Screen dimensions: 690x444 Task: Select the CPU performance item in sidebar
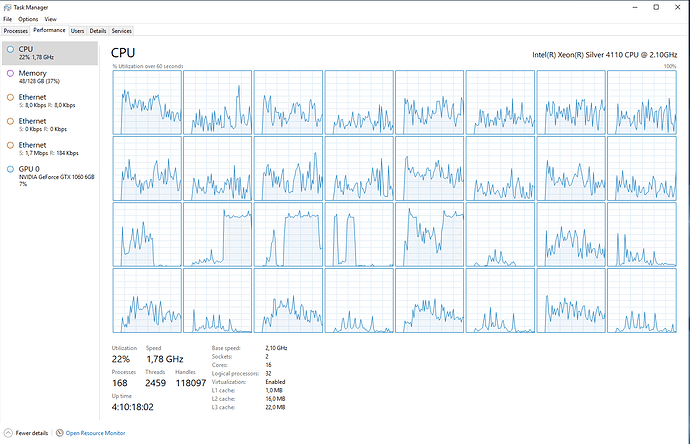tap(50, 53)
